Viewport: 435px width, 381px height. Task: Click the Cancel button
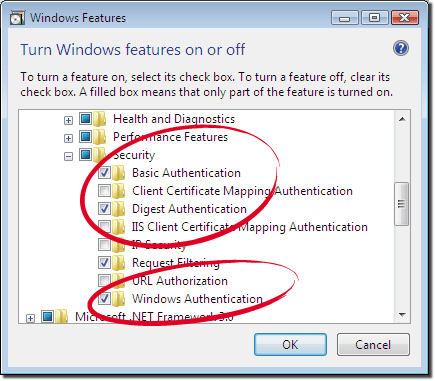[x=373, y=345]
